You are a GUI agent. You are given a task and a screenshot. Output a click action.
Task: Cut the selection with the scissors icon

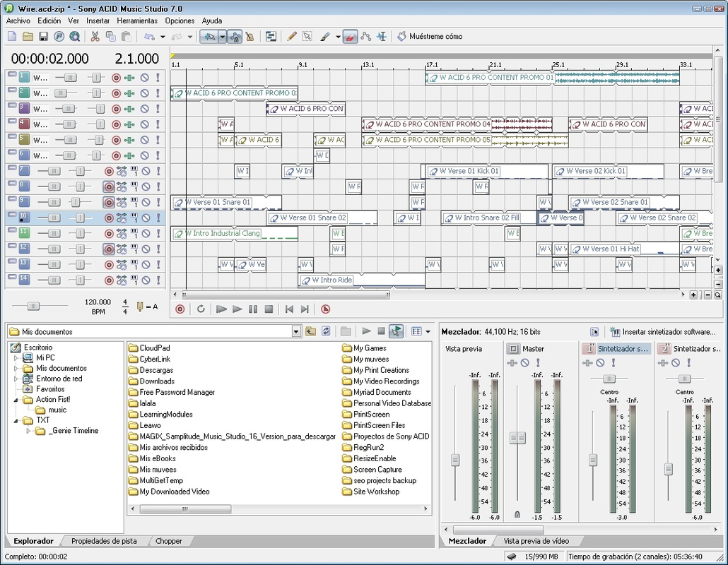click(x=95, y=36)
